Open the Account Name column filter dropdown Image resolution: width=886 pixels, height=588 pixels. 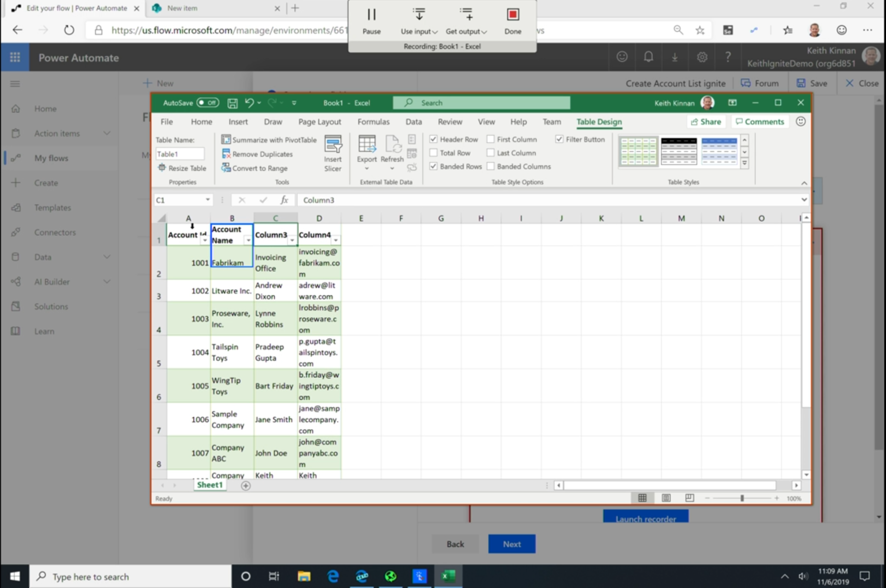tap(248, 240)
